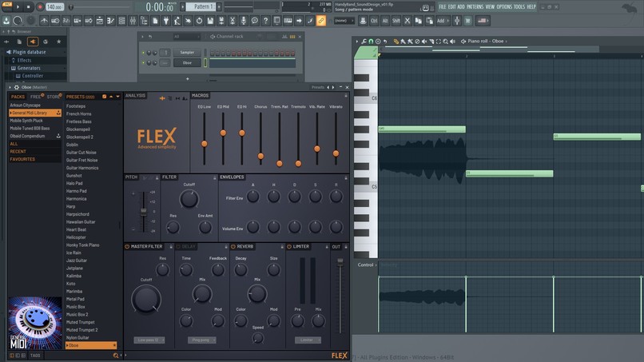The height and width of the screenshot is (362, 644).
Task: Open the mixer from the main toolbar
Action: pos(133,21)
